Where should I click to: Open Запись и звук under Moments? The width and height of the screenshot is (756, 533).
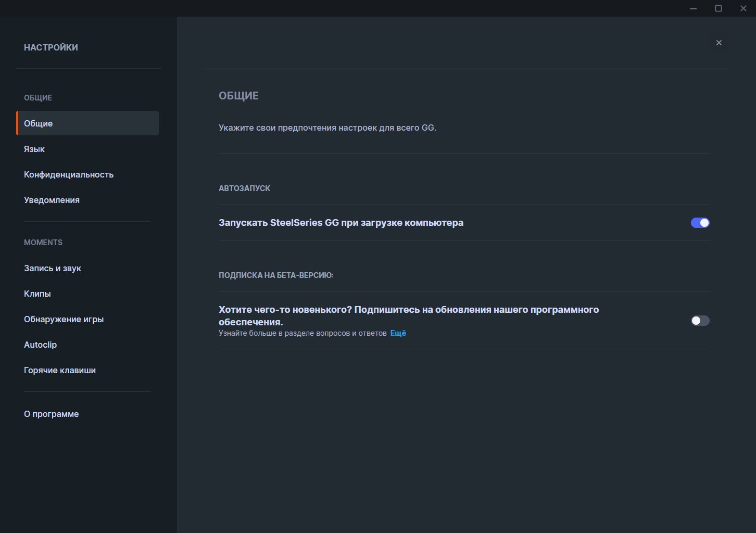(x=53, y=268)
